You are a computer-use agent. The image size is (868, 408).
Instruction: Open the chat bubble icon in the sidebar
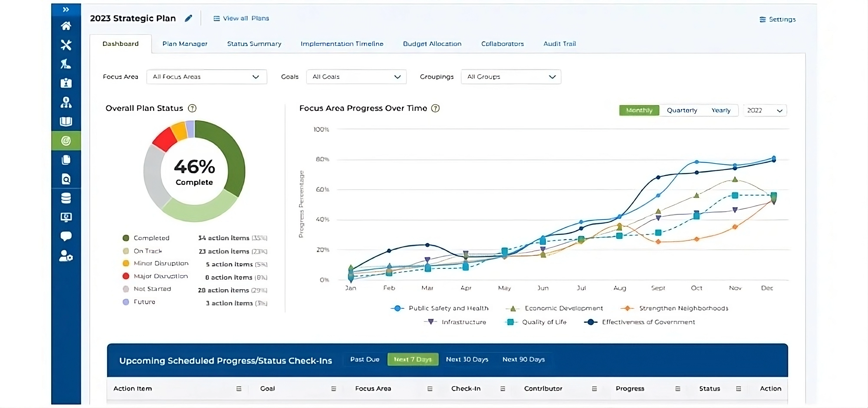point(66,236)
